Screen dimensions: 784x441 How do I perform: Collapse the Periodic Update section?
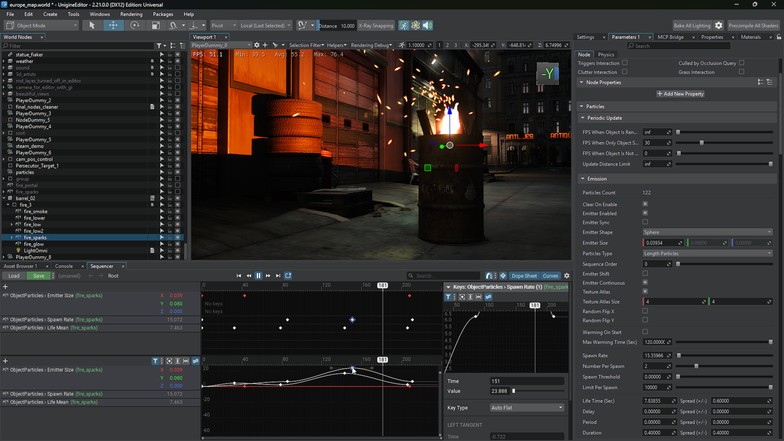click(x=582, y=118)
